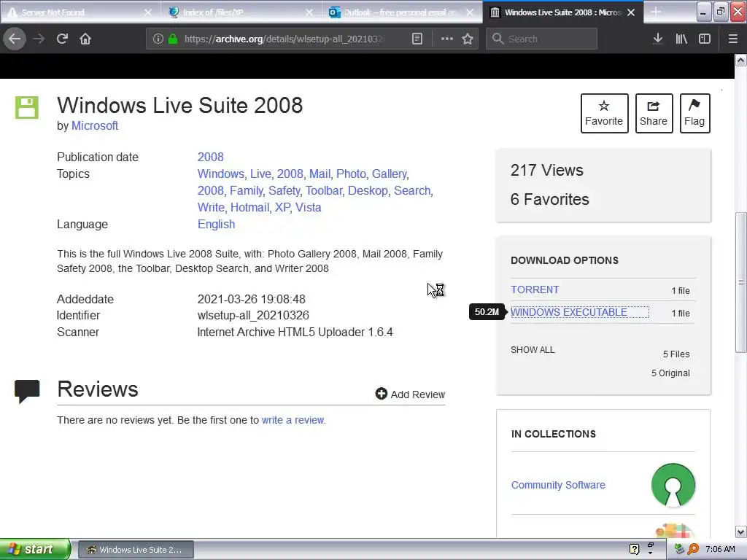
Task: Select the Windows Live Suite 2008 tab
Action: pos(562,12)
